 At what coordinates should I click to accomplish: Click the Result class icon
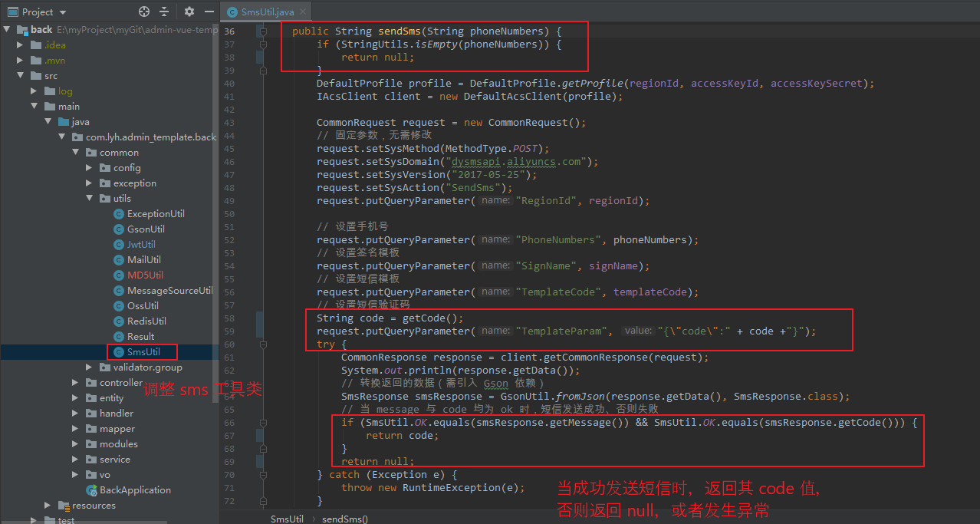119,337
